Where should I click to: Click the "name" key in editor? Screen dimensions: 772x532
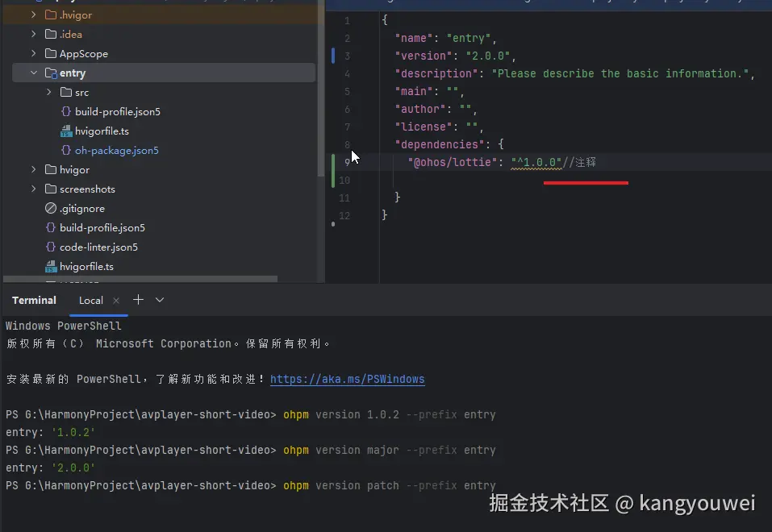tap(414, 38)
